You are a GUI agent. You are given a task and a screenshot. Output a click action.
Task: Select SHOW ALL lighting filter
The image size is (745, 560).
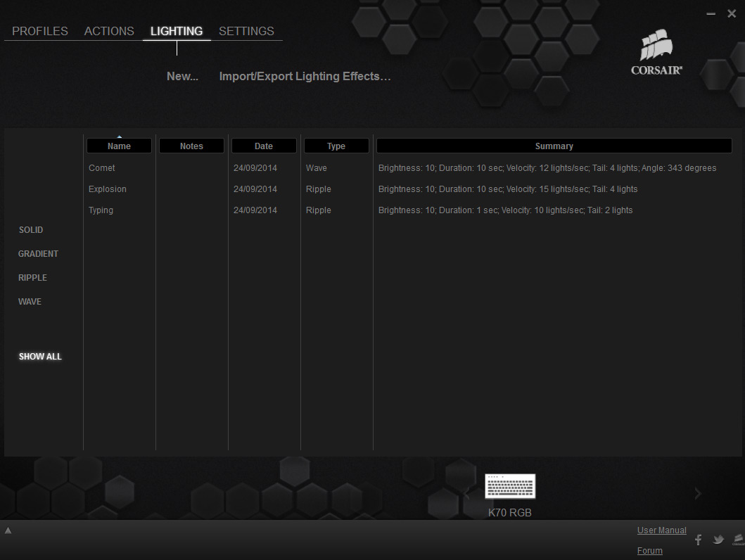pos(40,357)
